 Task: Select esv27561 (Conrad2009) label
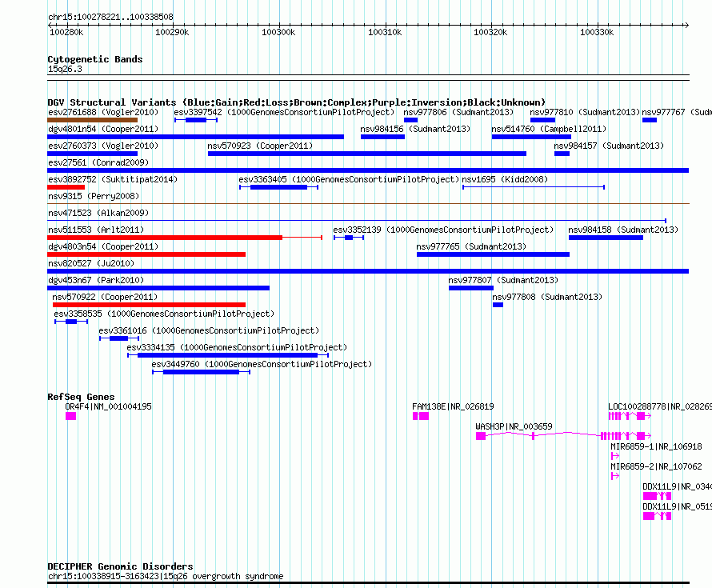[98, 162]
